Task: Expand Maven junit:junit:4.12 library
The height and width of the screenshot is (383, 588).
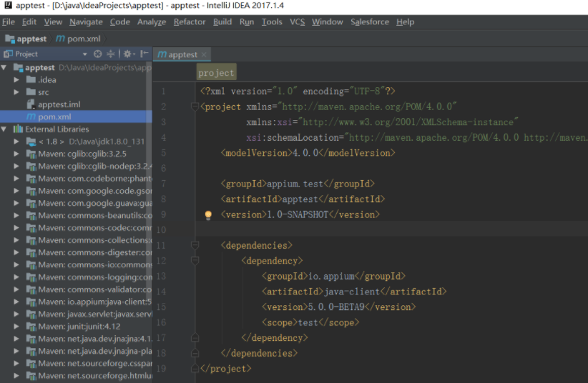Action: tap(16, 327)
